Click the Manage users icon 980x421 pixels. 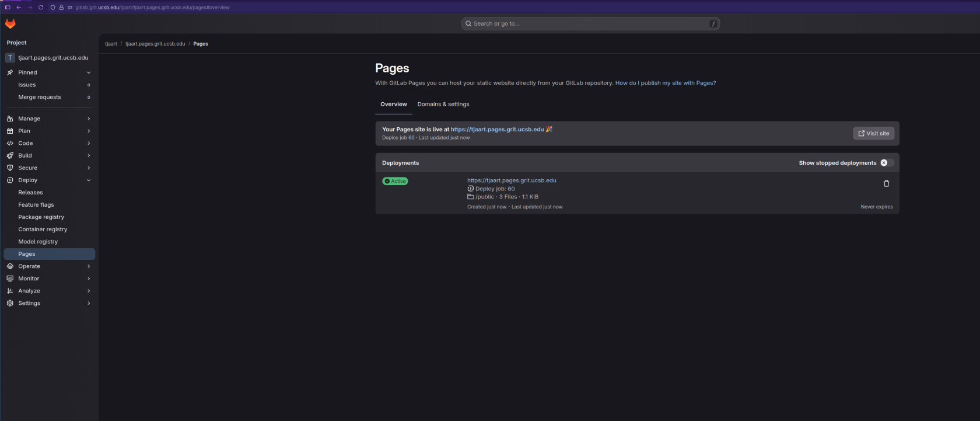pos(10,119)
